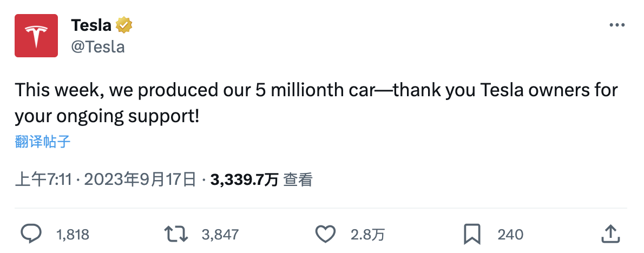Click the 1,818 replies count
This screenshot has width=644, height=253.
tap(73, 235)
